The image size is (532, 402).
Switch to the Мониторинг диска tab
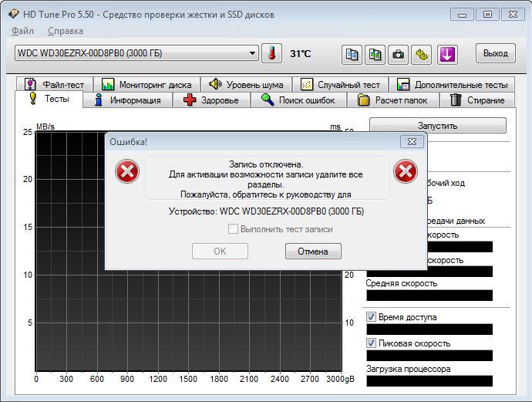(x=146, y=84)
